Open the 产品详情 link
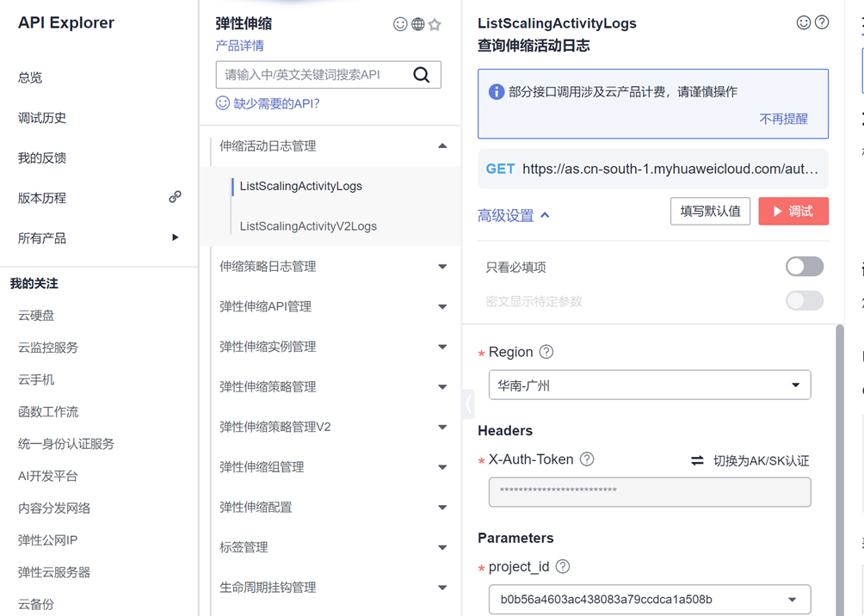864x616 pixels. pyautogui.click(x=240, y=46)
